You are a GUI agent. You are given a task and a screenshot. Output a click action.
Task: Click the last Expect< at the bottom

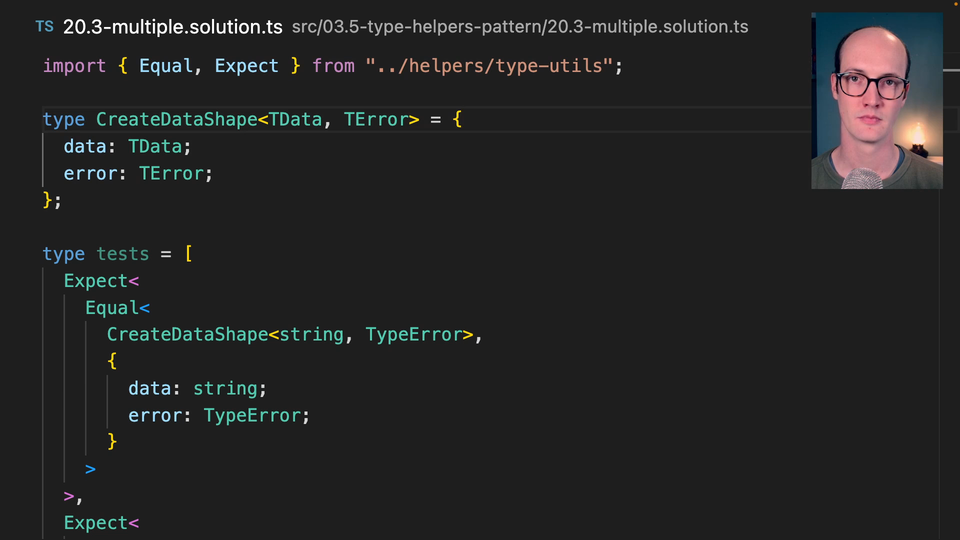pyautogui.click(x=100, y=523)
